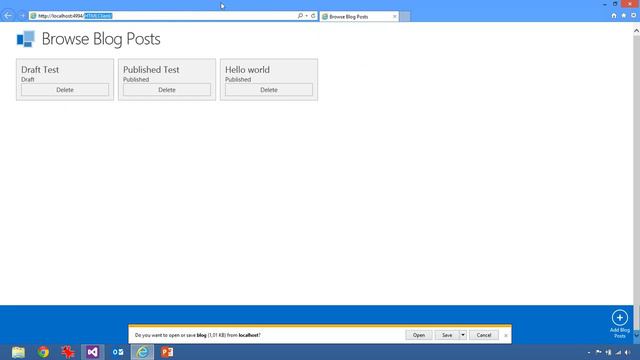Viewport: 640px width, 360px height.
Task: Click the search magnifier in address bar
Action: (300, 16)
